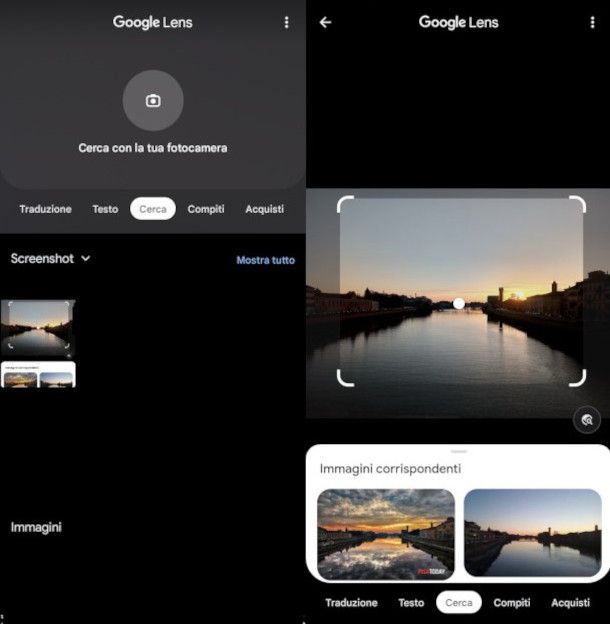Select the bottom-right crop corner handle
The height and width of the screenshot is (624, 610).
[577, 378]
